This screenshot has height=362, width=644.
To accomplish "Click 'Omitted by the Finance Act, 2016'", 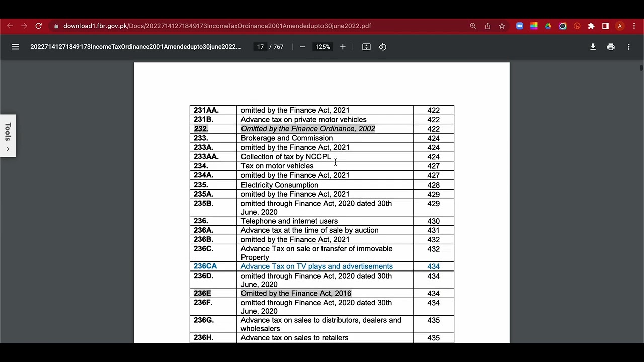I will [x=296, y=293].
